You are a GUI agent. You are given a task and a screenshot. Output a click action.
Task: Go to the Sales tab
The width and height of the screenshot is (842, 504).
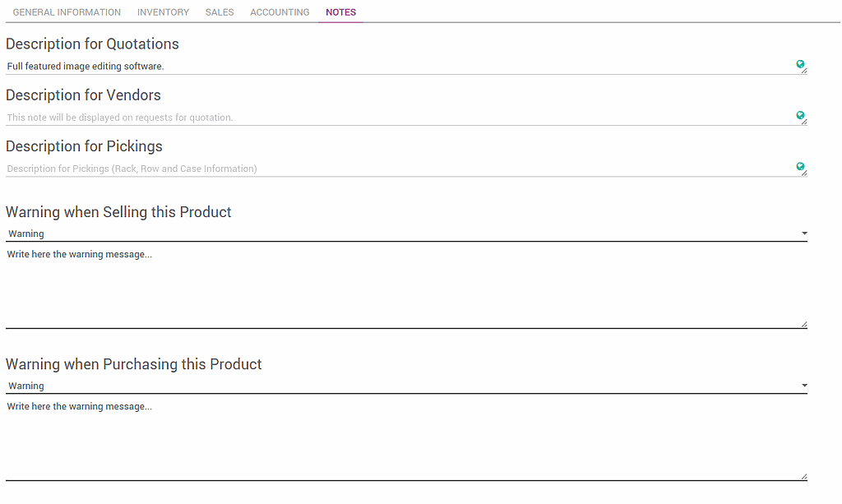pyautogui.click(x=220, y=12)
